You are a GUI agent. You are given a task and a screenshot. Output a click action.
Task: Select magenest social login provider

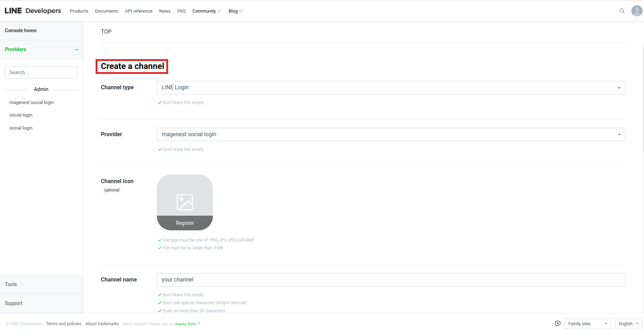point(32,103)
